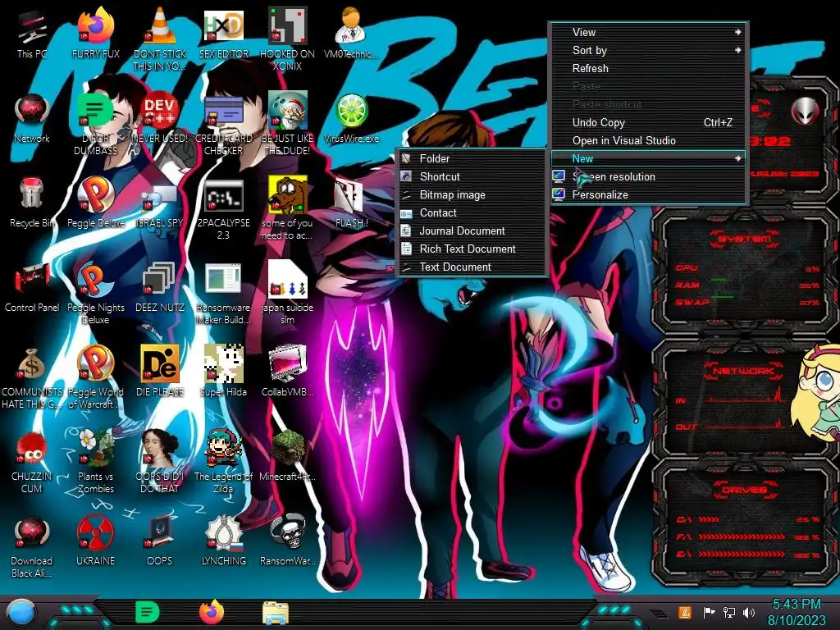Click the SYSTEM gadget header

744,239
